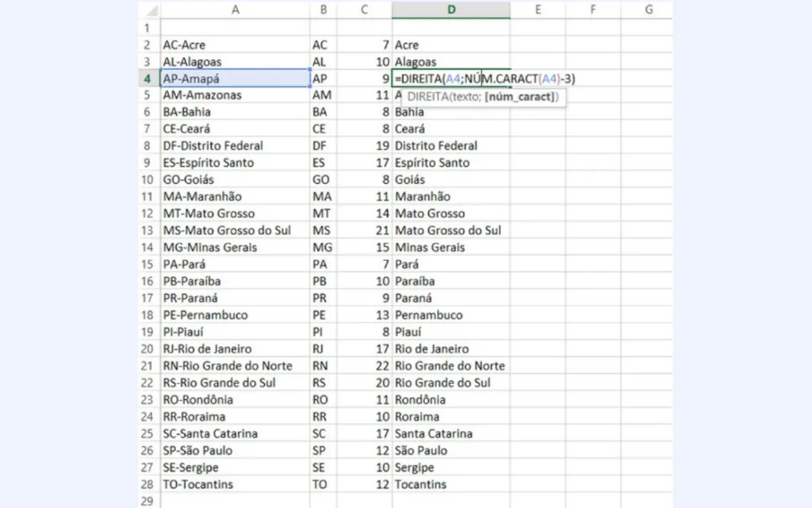Click cell containing MS-Mato Grosso do Sul
812x508 pixels.
point(235,230)
